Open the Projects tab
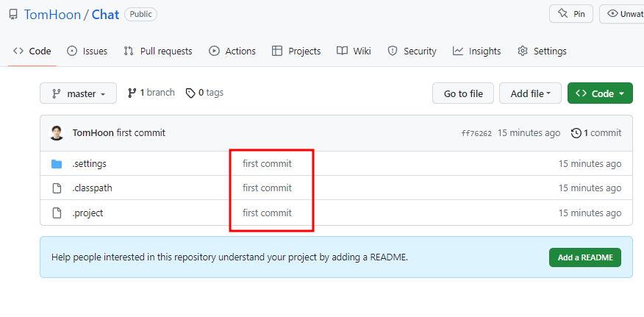644x317 pixels. point(296,51)
